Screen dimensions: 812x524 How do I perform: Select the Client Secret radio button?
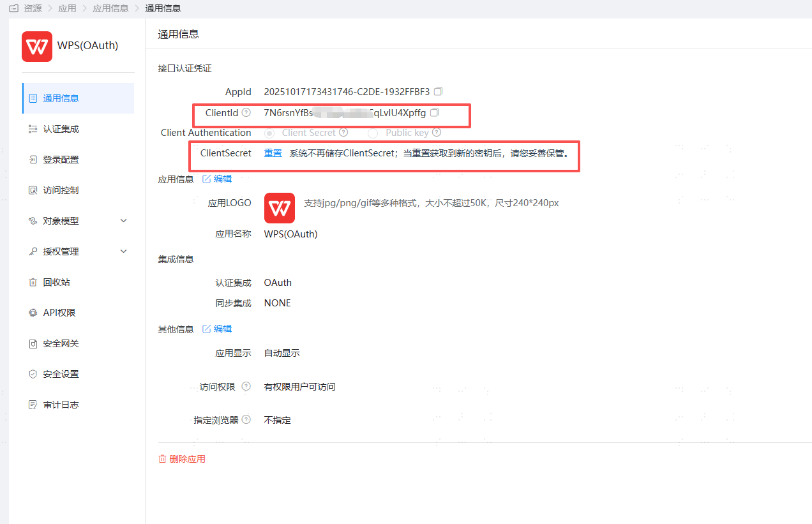point(269,133)
